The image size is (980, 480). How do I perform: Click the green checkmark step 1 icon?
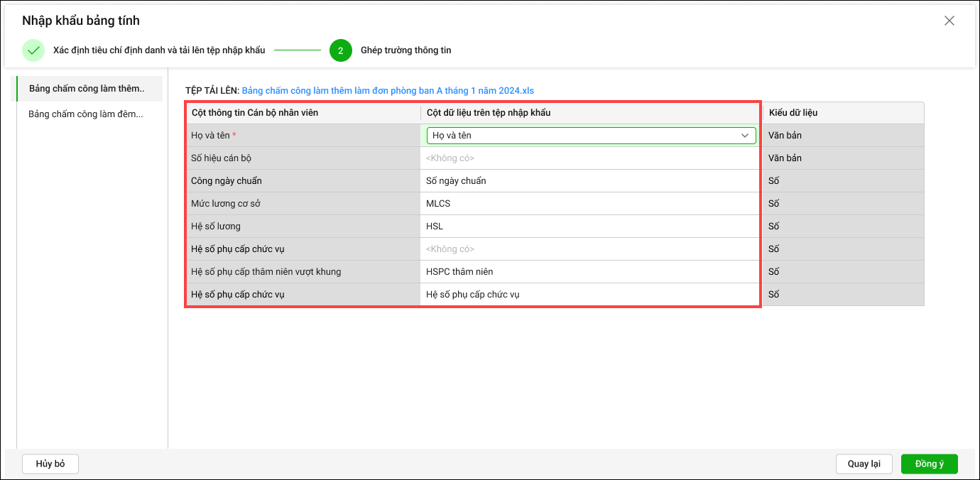coord(33,50)
